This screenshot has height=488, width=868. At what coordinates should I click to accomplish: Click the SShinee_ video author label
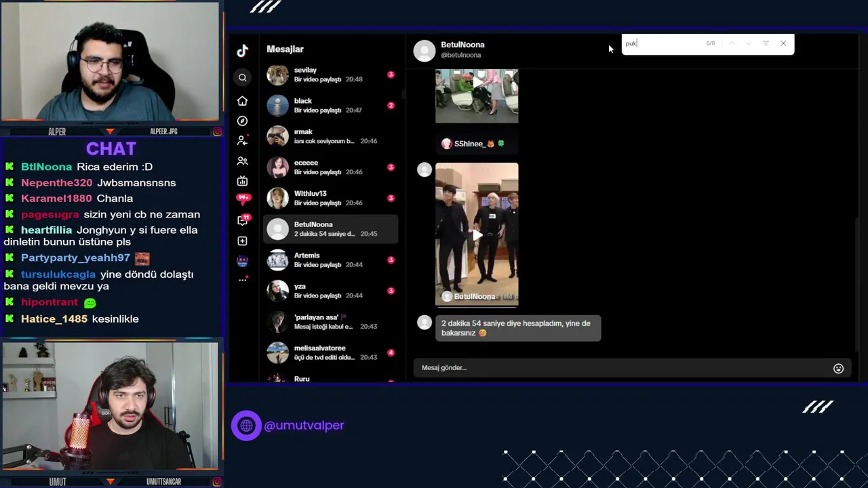tap(473, 144)
